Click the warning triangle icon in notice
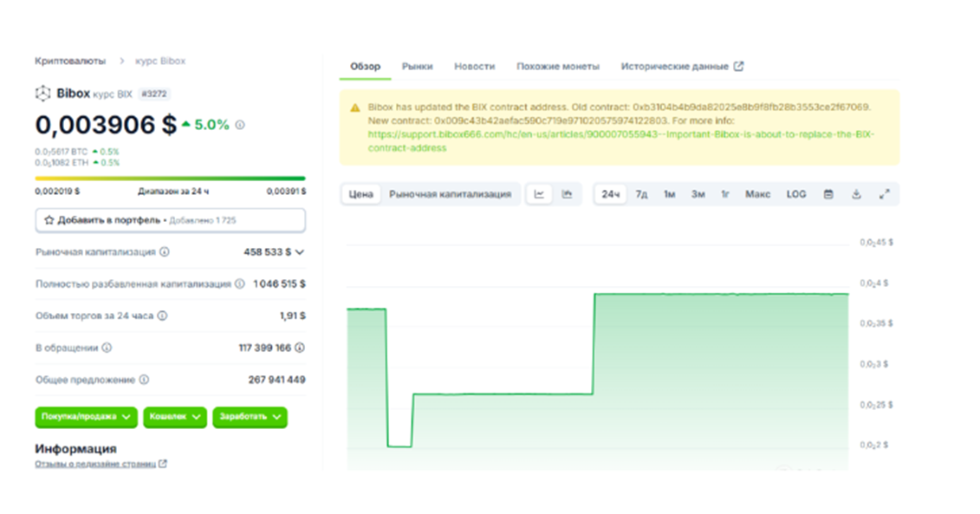Screen dimensions: 980x514 (x=355, y=107)
